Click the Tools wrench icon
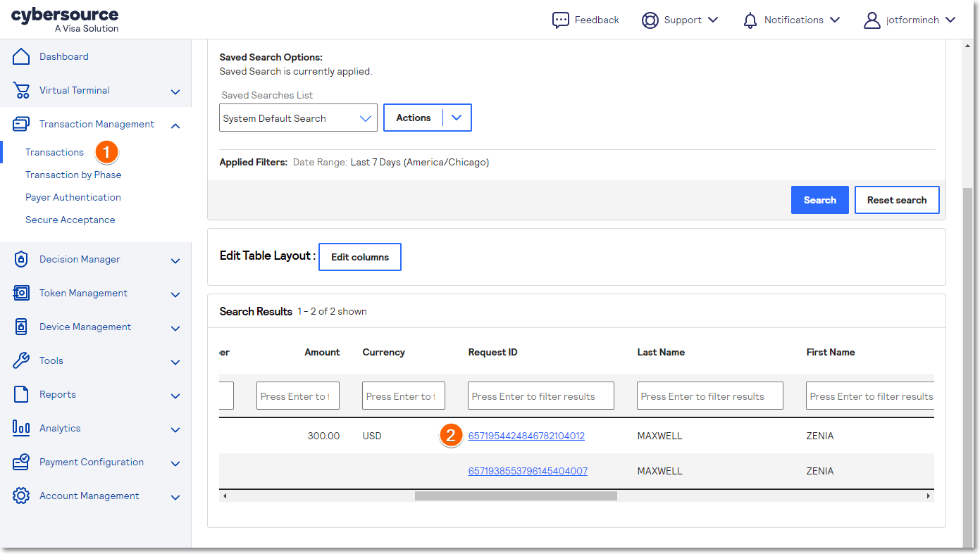The height and width of the screenshot is (554, 980). click(21, 360)
